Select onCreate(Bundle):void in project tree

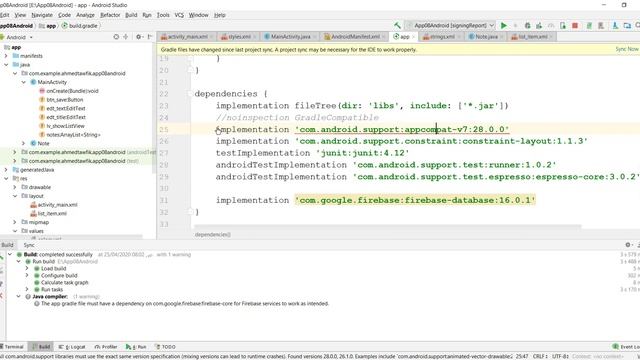click(69, 91)
